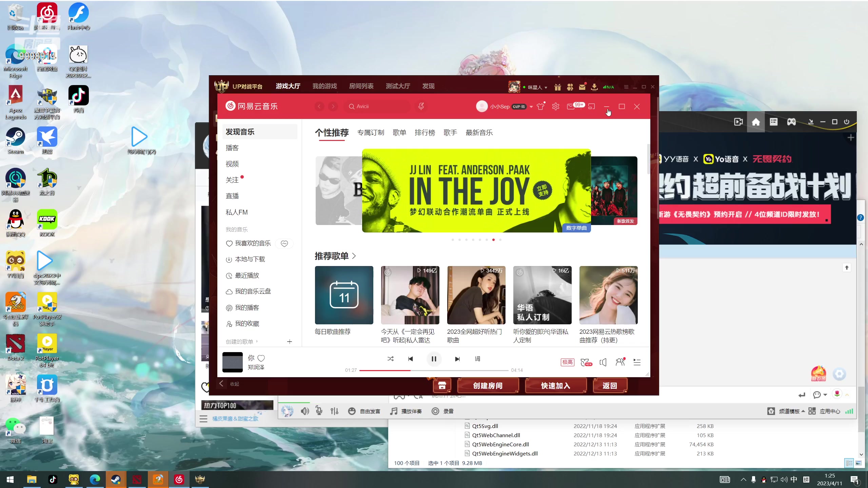Click 返回 button in UP platform

[x=610, y=386]
